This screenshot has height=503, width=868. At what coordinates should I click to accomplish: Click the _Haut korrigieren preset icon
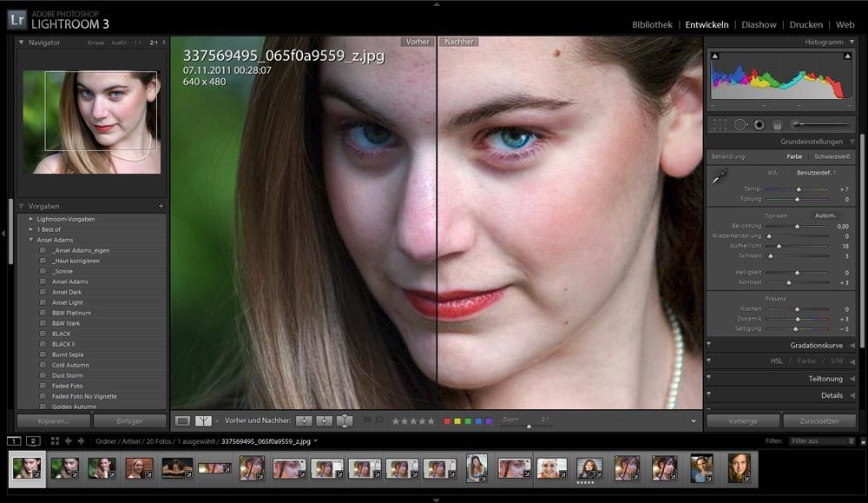coord(43,261)
